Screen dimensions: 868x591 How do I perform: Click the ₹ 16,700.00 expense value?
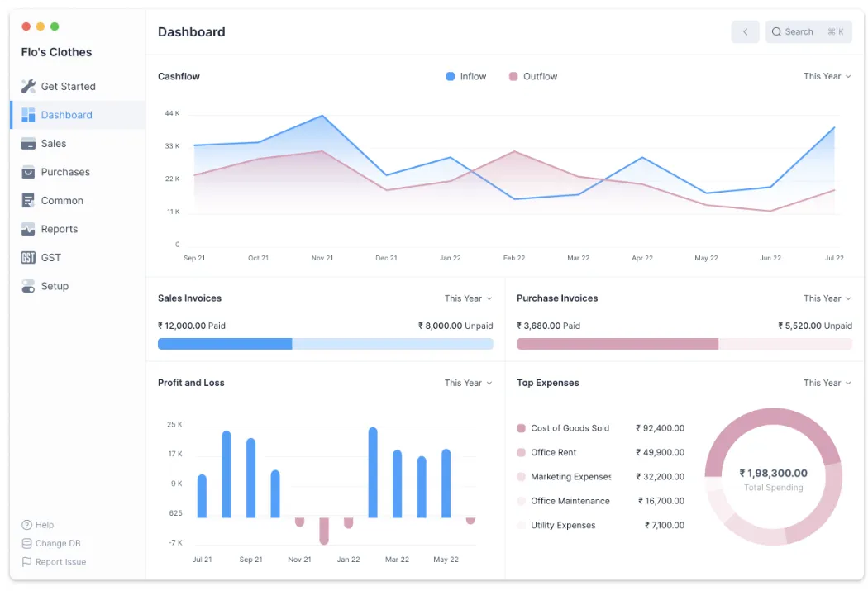pos(661,501)
